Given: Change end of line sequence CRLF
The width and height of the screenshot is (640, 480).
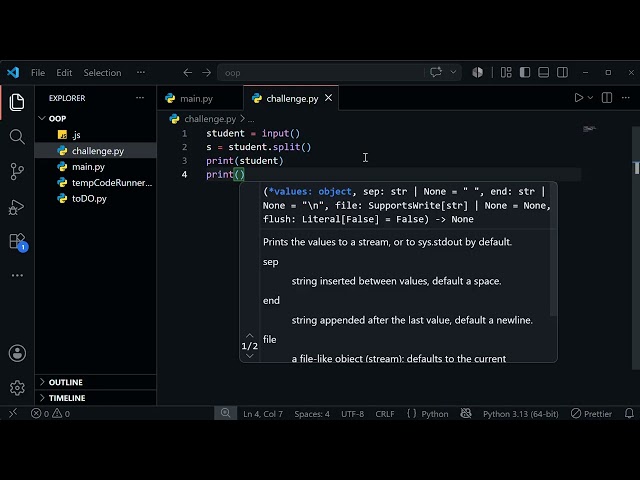Looking at the screenshot, I should [x=385, y=414].
